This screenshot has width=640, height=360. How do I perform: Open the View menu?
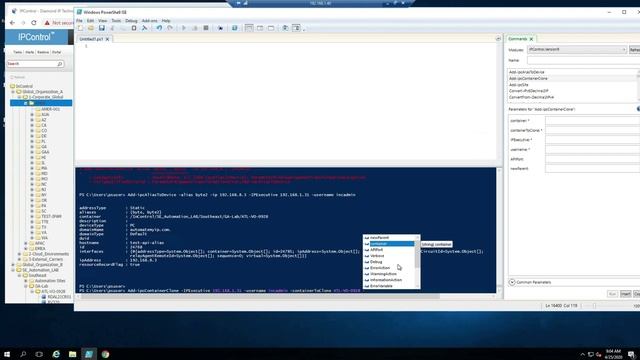pyautogui.click(x=102, y=20)
